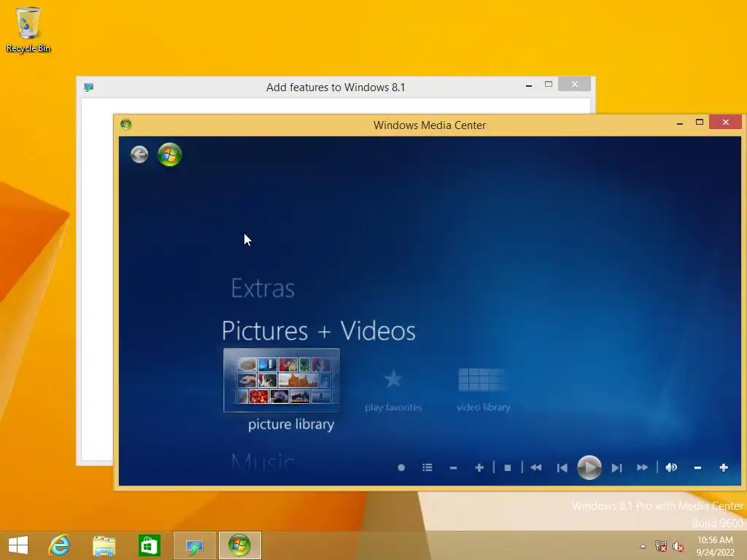747x560 pixels.
Task: Open File Explorer from the taskbar
Action: (104, 545)
